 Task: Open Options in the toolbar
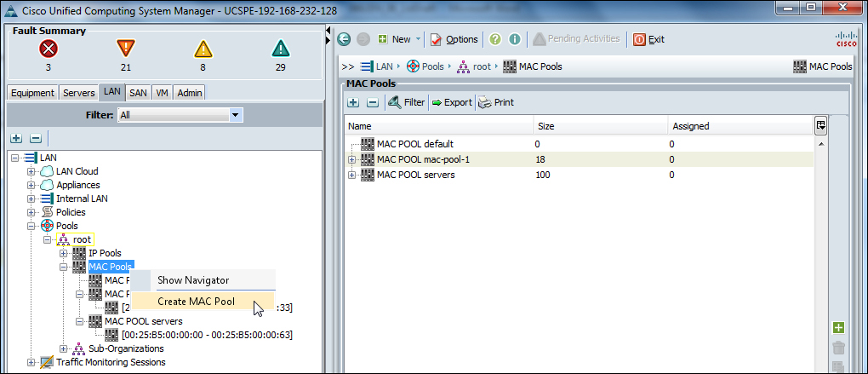[454, 39]
